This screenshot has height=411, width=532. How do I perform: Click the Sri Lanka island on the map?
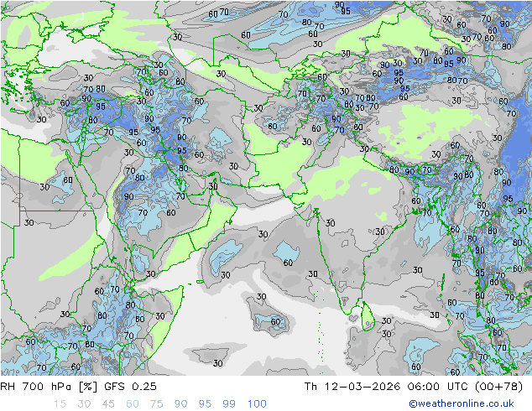368,317
